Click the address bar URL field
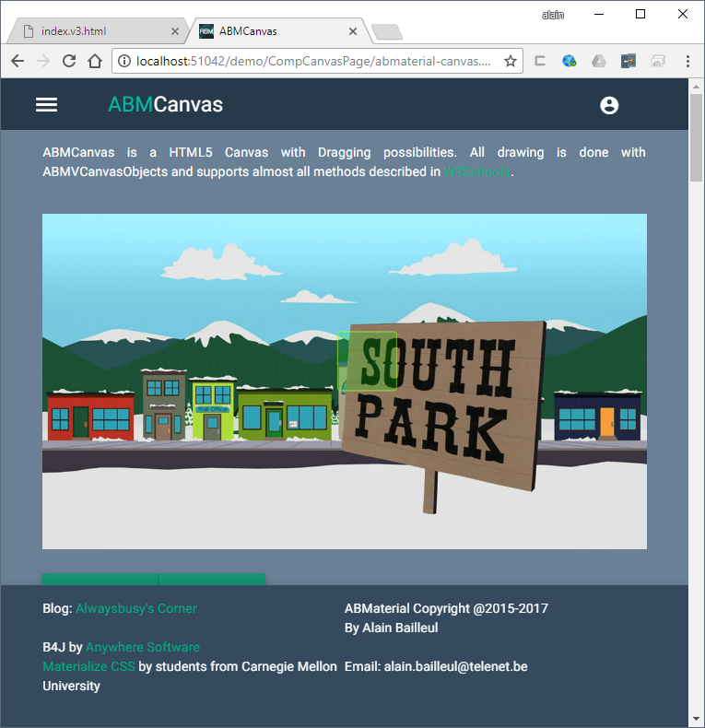Viewport: 705px width, 728px height. coord(317,61)
